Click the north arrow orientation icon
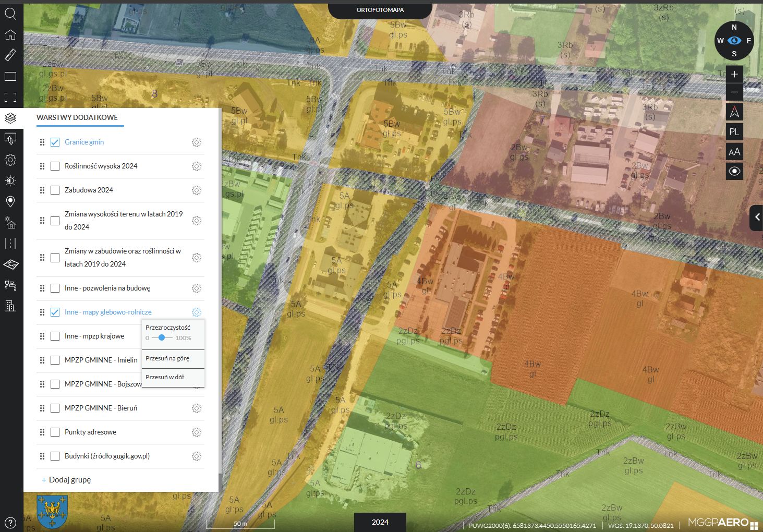 click(x=734, y=112)
